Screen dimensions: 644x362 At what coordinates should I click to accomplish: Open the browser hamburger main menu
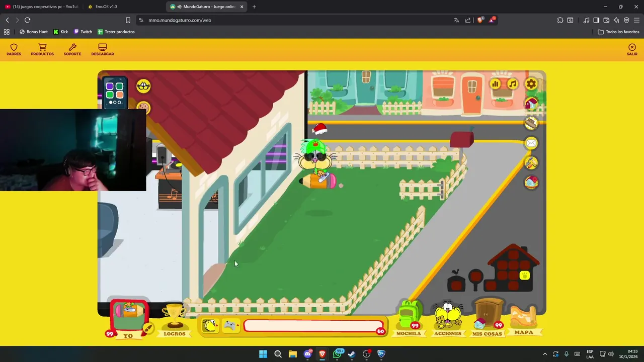coord(636,20)
